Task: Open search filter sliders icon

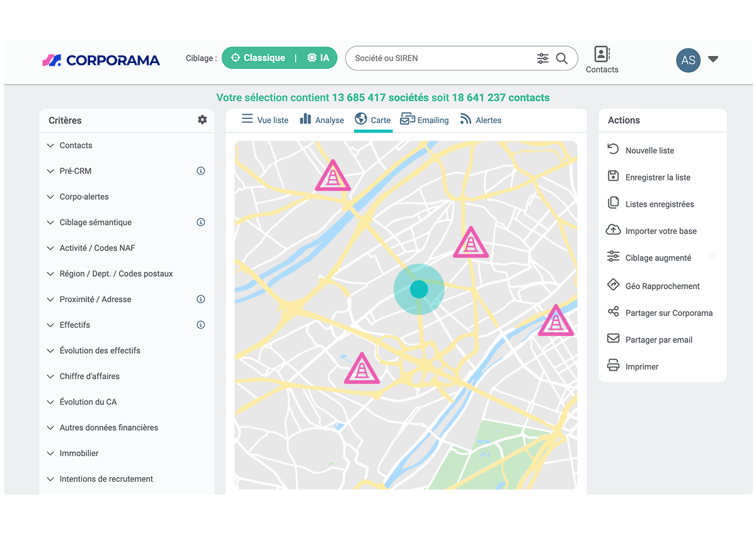Action: point(542,58)
